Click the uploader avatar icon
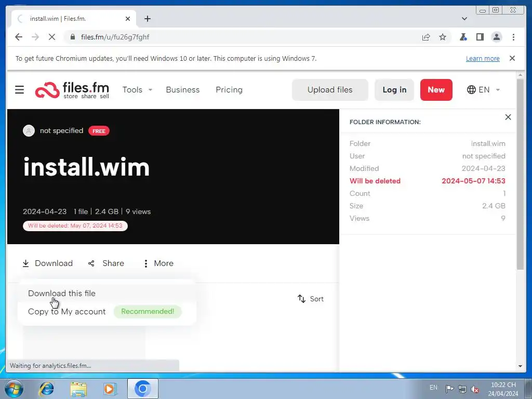 [x=29, y=130]
